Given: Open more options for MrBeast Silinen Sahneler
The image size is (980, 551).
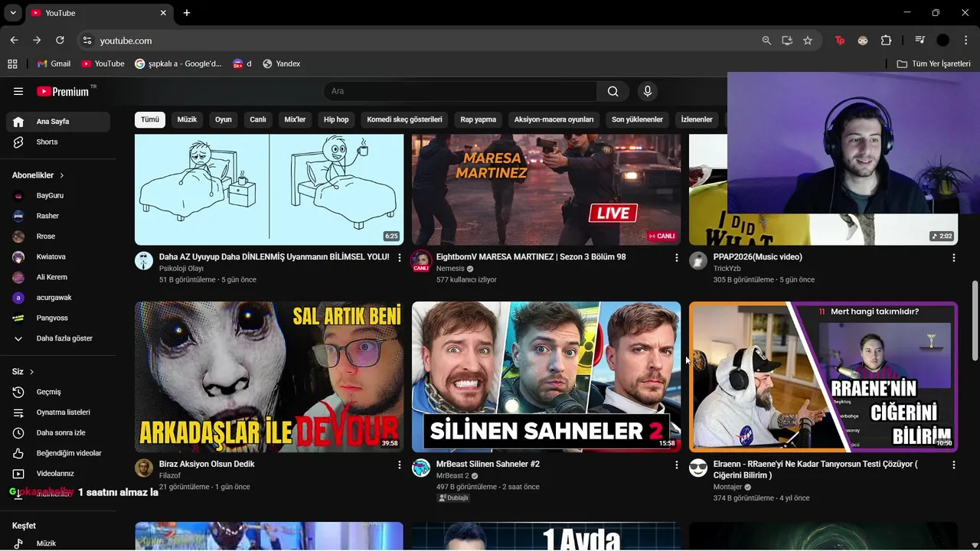Looking at the screenshot, I should (x=676, y=465).
